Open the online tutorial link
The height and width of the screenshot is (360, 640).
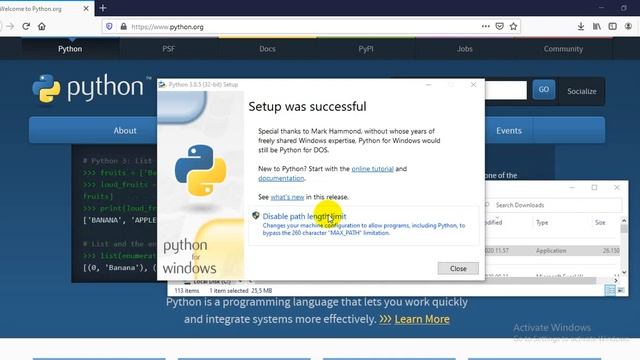pos(373,169)
